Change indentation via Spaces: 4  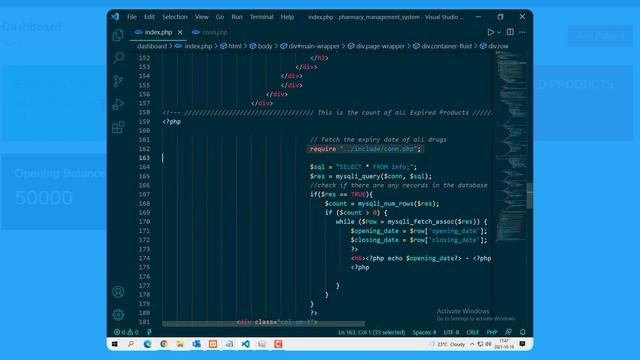tap(424, 332)
